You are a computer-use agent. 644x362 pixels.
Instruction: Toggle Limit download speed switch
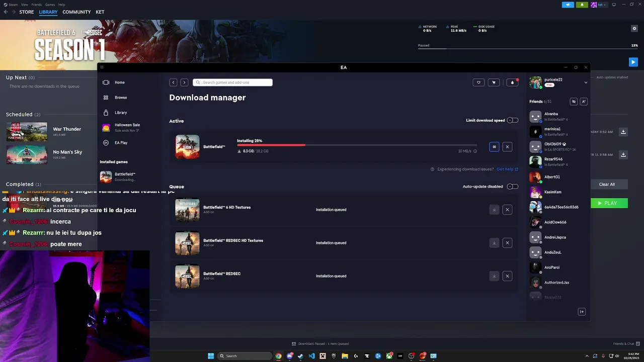(513, 120)
